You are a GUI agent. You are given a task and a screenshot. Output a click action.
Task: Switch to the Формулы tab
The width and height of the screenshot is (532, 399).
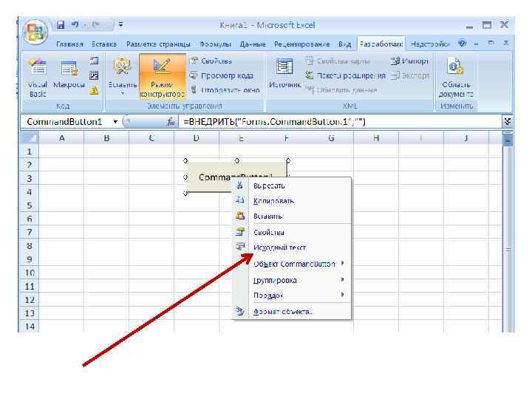point(215,44)
